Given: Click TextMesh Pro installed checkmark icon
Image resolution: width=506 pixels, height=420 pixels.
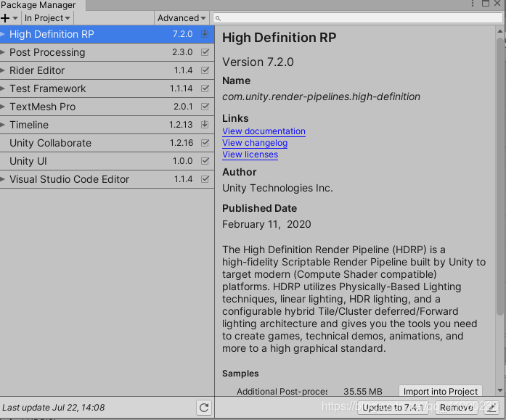Looking at the screenshot, I should point(205,107).
